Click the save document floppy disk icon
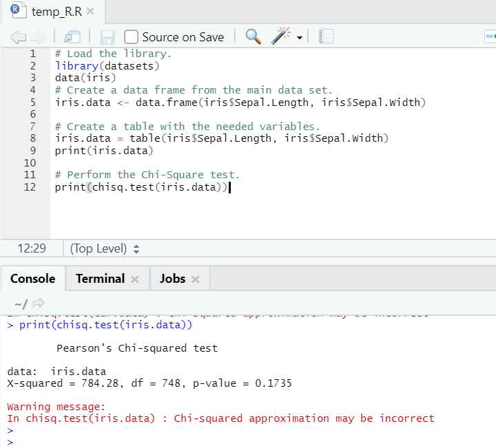Screen dimensions: 496x448 pos(107,37)
